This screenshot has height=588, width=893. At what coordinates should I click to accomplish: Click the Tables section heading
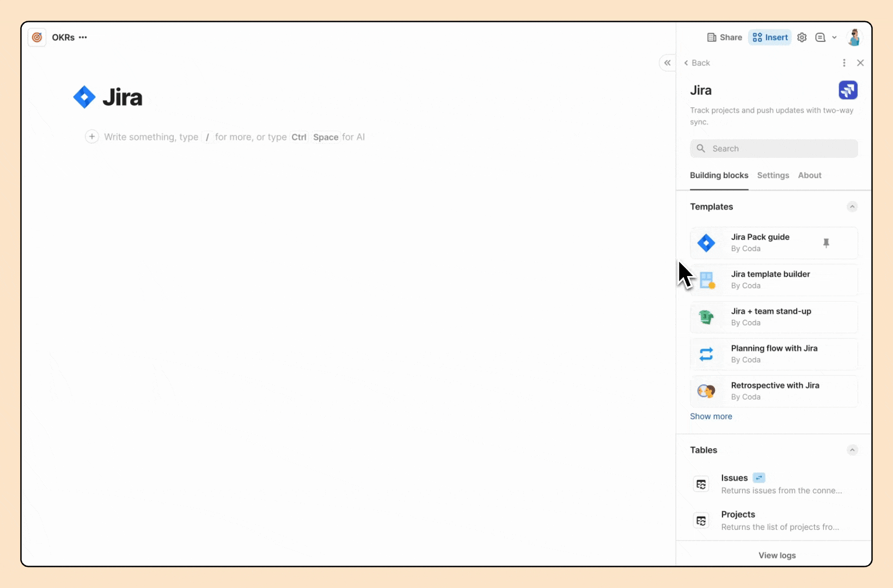tap(704, 450)
